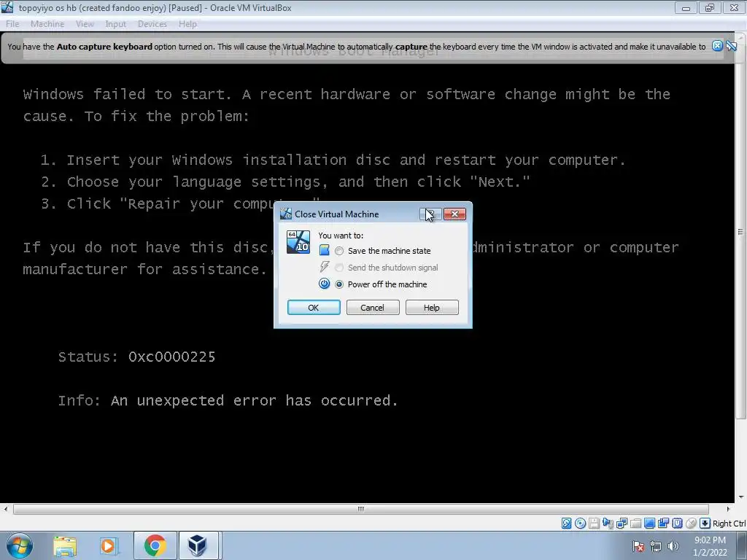Click the floppy disk status icon

pos(594,524)
